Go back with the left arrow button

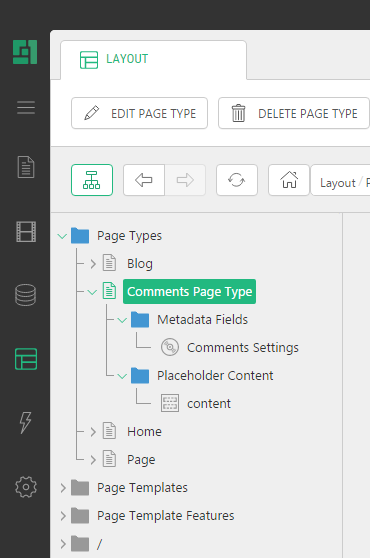(144, 180)
